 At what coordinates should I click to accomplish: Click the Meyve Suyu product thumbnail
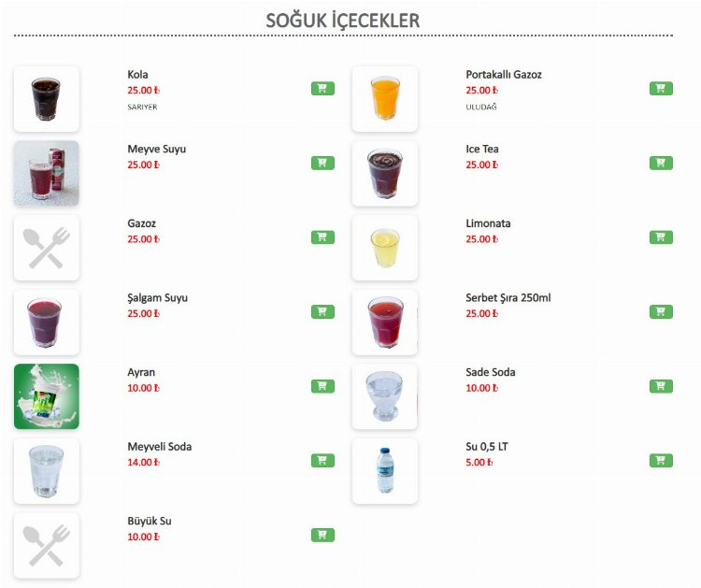[47, 173]
